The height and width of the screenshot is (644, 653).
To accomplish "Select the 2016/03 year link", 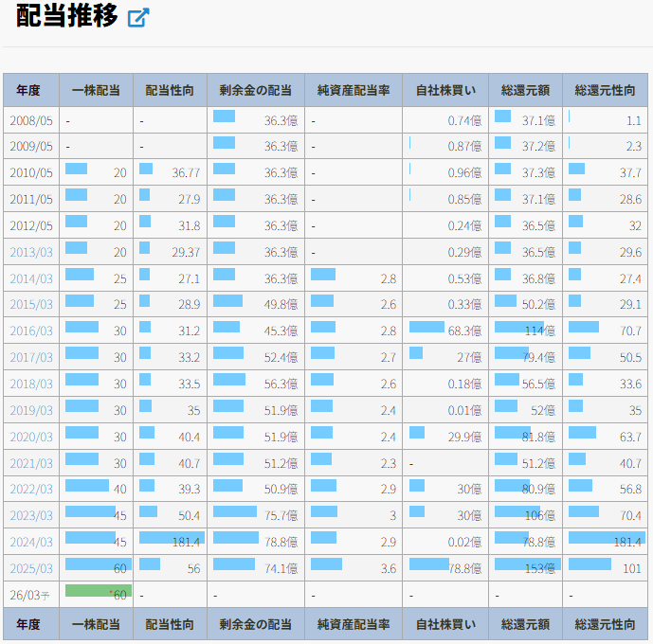I will (x=30, y=331).
